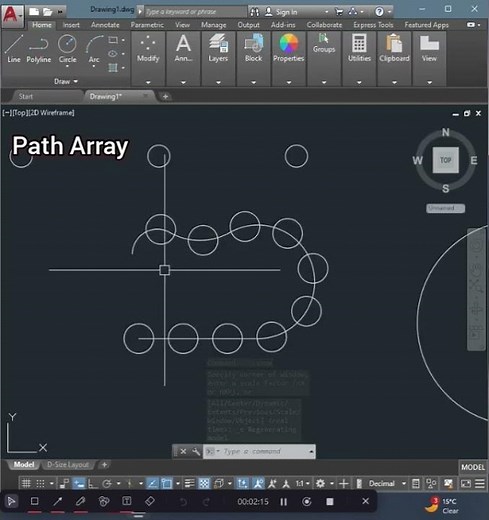This screenshot has width=489, height=520.
Task: Choose the Rectangle draw tool
Action: [x=113, y=40]
